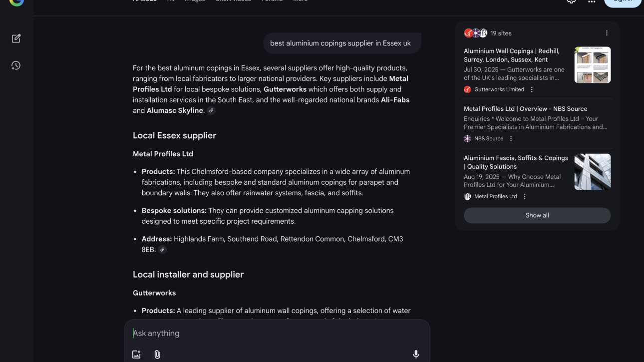
Task: Click the link icon after CM3 8EB address
Action: pos(162,250)
